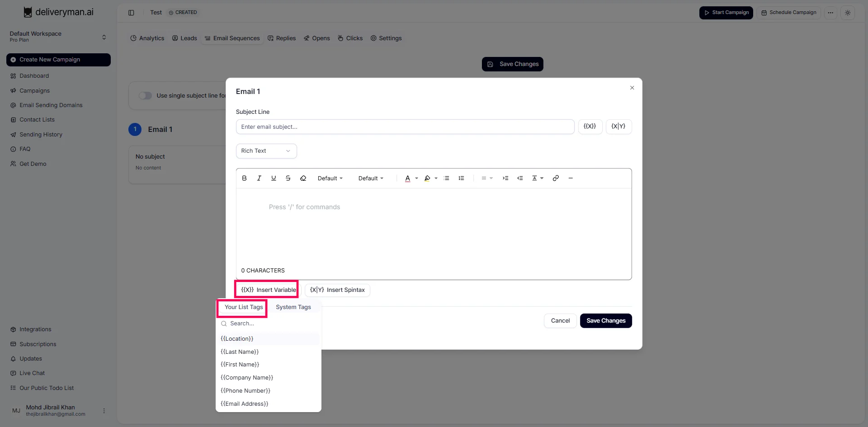Click the bulleted list icon
The image size is (868, 427).
(446, 178)
